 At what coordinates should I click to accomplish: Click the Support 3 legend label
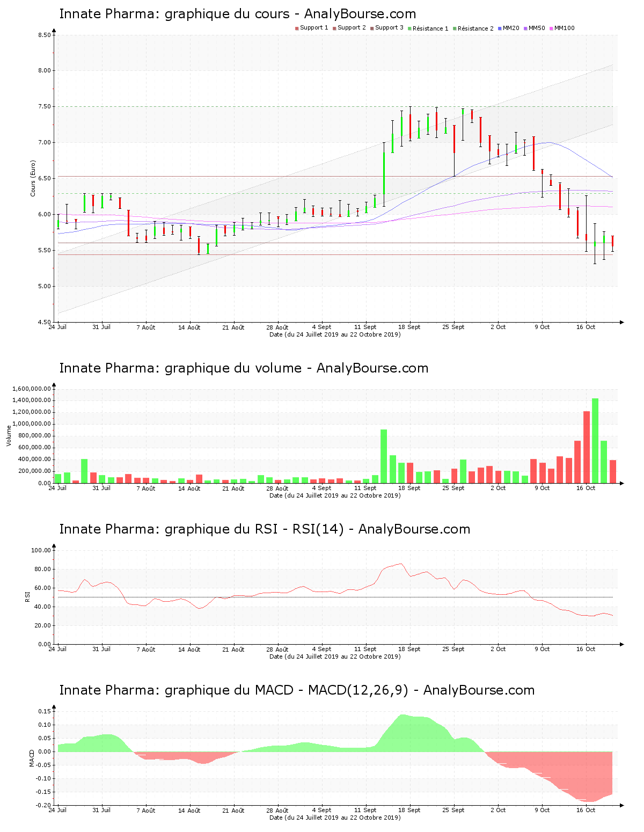[x=389, y=28]
